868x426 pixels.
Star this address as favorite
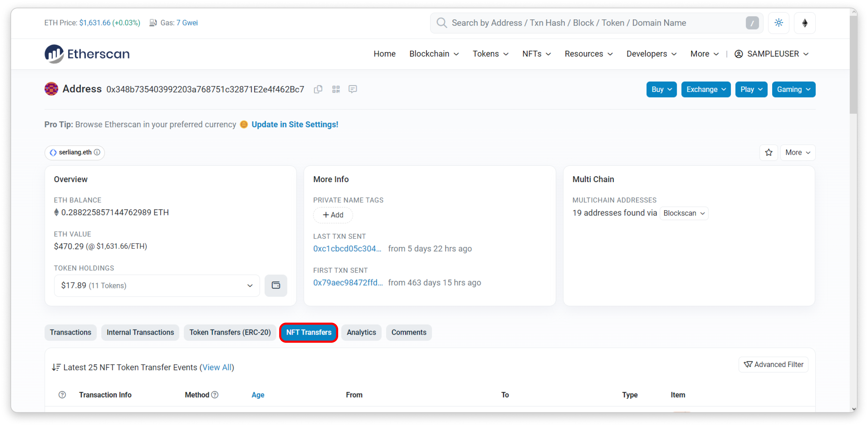point(769,152)
